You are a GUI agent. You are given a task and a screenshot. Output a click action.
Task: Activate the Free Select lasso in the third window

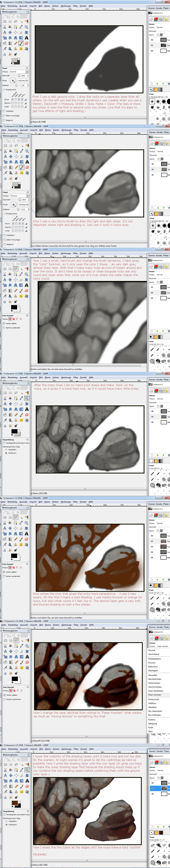[15, 269]
